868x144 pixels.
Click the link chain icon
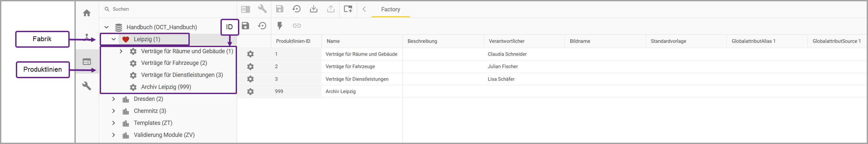click(x=297, y=26)
